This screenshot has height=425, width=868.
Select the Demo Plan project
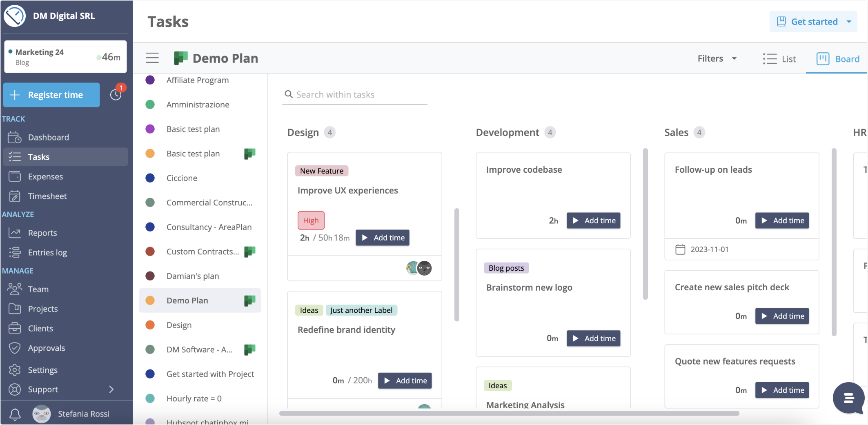click(x=188, y=300)
